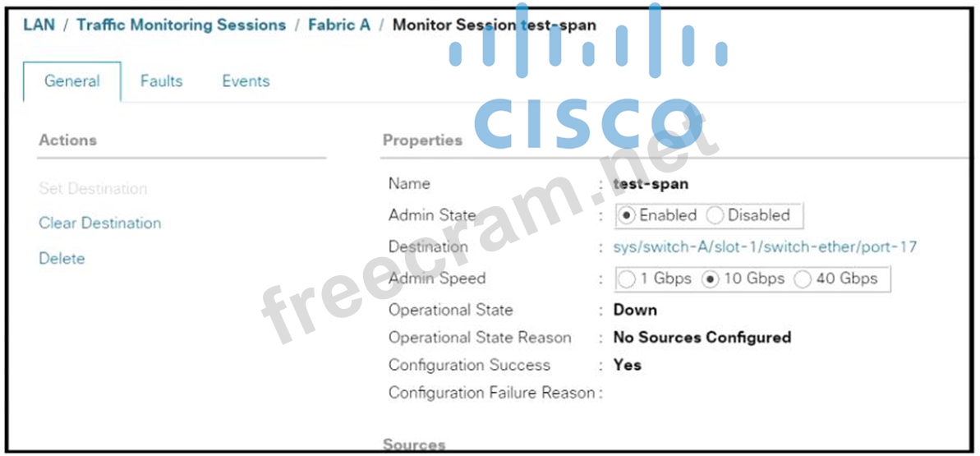
Task: Navigate to Fabric A breadcrumb
Action: (x=338, y=25)
